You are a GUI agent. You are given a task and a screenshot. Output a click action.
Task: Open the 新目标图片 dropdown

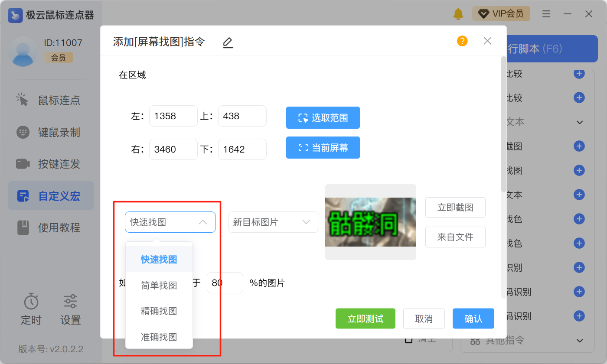click(x=273, y=222)
